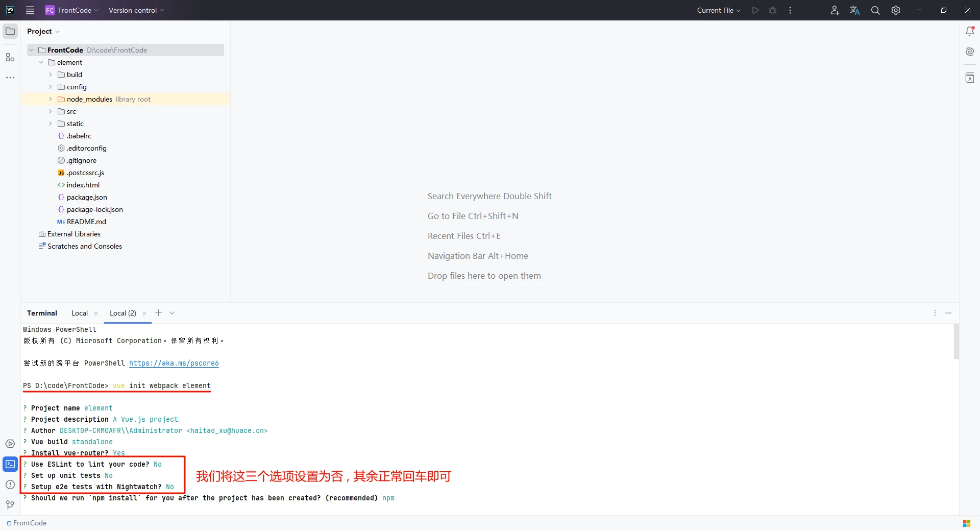Image resolution: width=980 pixels, height=531 pixels.
Task: Open the Current File run configuration dropdown
Action: [x=719, y=10]
